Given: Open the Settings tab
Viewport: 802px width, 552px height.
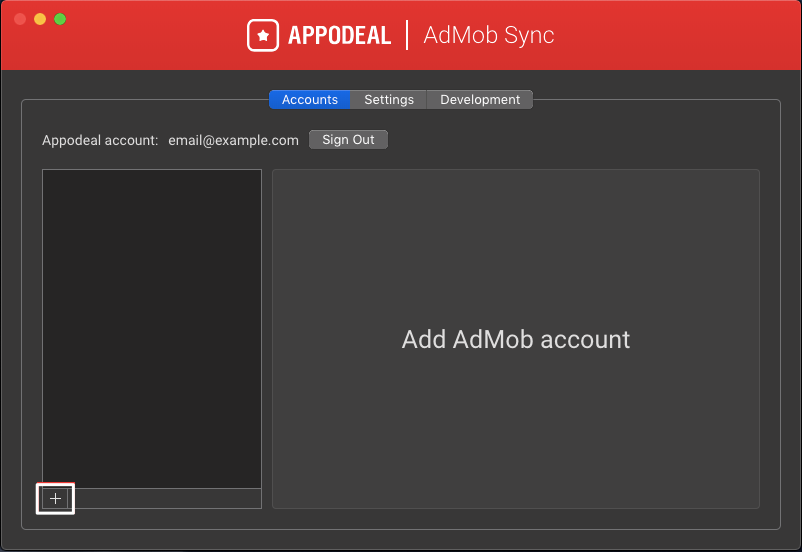Looking at the screenshot, I should pyautogui.click(x=389, y=100).
